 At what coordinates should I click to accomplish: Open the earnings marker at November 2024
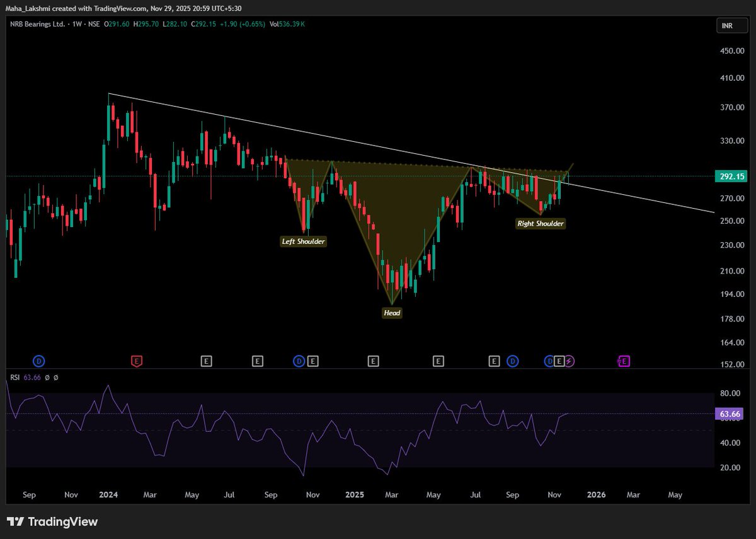click(x=313, y=361)
